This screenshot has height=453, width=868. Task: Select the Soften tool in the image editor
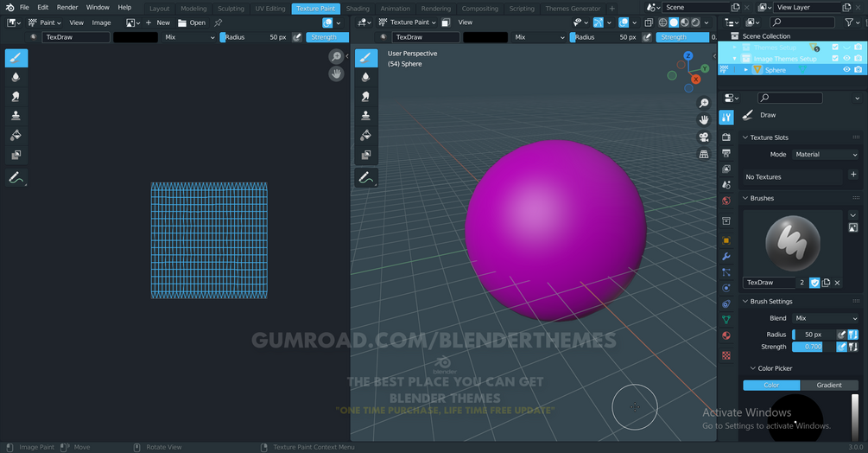pyautogui.click(x=16, y=78)
